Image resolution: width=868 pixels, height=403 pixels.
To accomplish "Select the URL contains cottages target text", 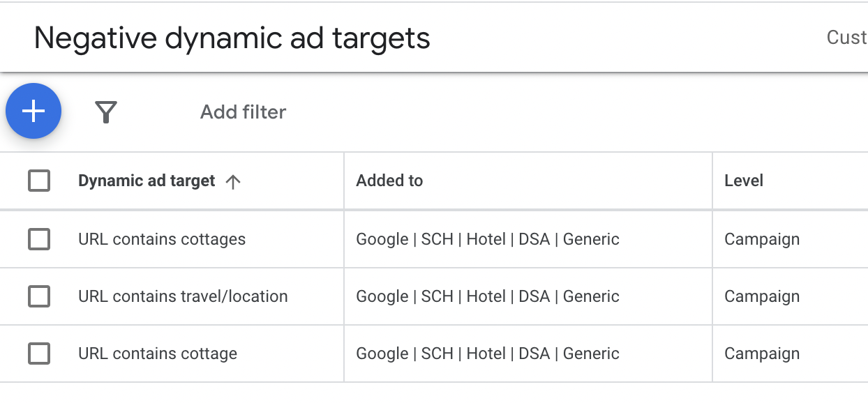I will (x=162, y=239).
